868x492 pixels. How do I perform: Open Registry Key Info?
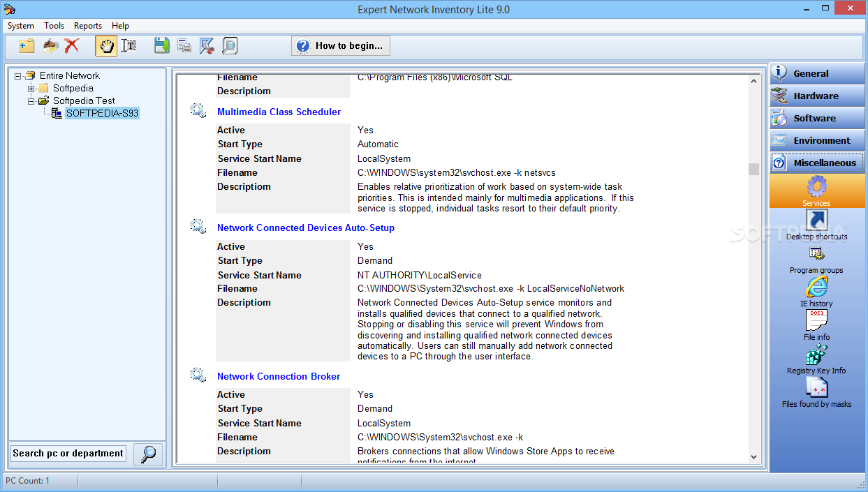click(816, 359)
